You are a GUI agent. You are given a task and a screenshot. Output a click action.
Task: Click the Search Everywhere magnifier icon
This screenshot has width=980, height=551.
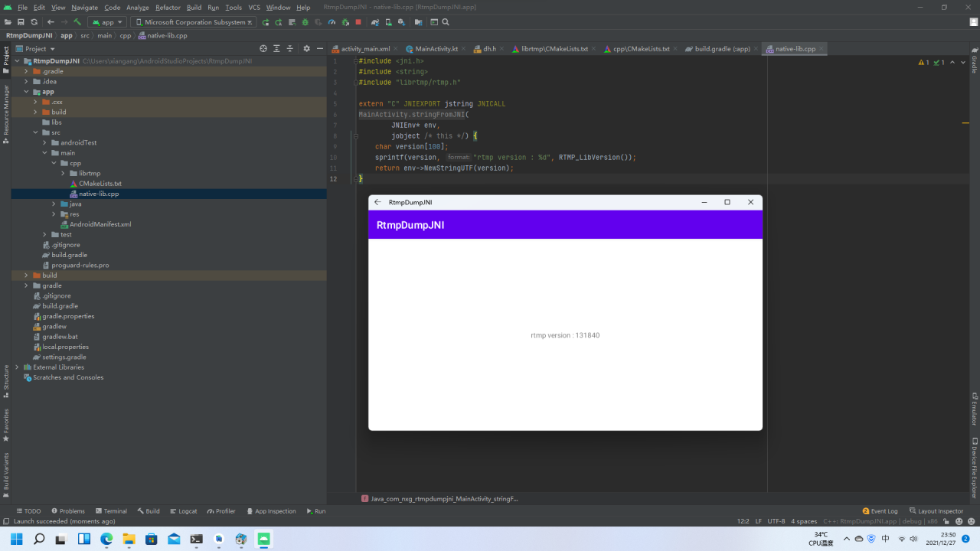coord(446,22)
